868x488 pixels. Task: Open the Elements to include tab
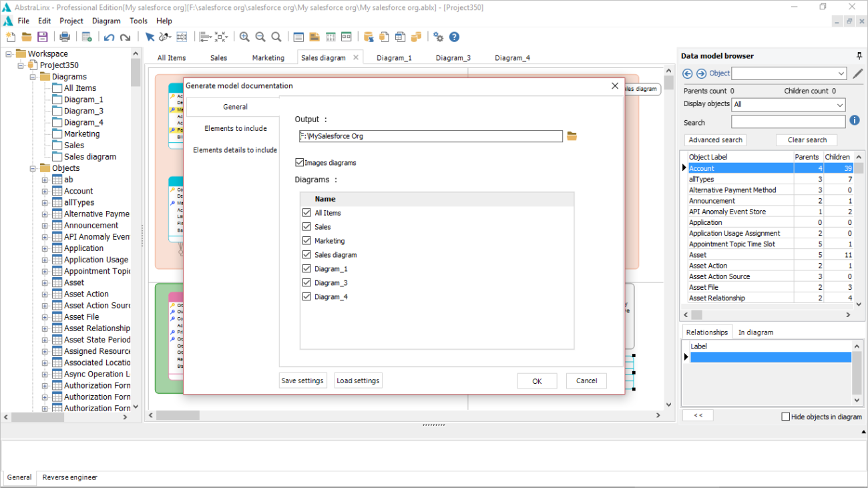236,128
